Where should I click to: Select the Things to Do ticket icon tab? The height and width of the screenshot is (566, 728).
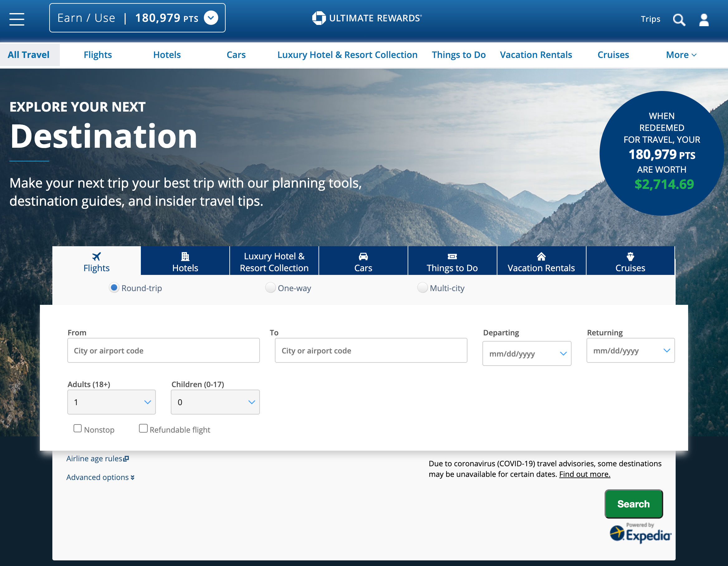tap(452, 261)
